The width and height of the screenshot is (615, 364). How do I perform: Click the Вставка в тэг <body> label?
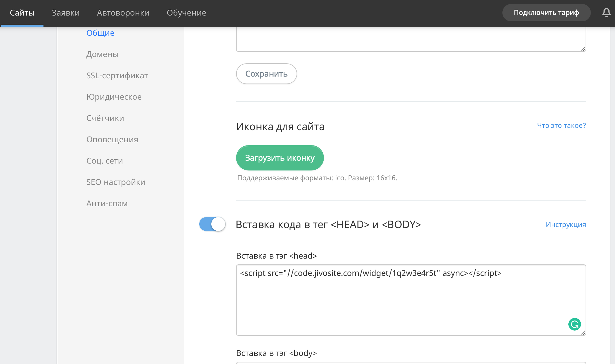tap(276, 353)
